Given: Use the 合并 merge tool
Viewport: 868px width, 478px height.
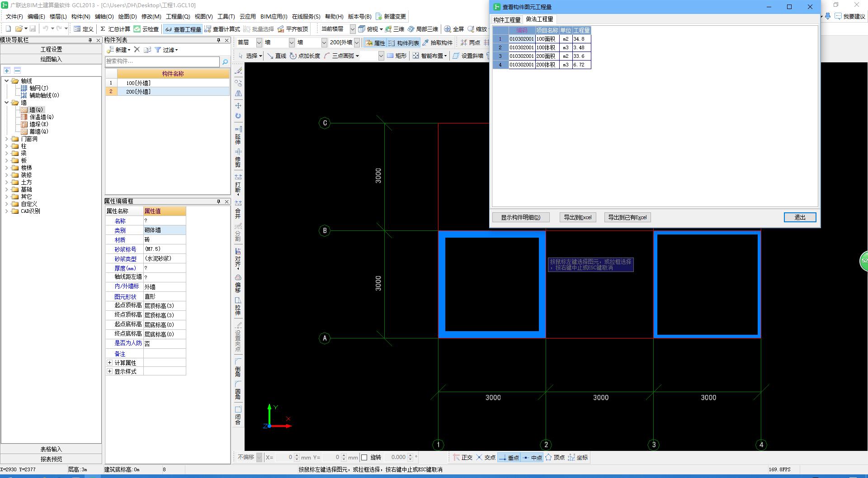Looking at the screenshot, I should 238,210.
